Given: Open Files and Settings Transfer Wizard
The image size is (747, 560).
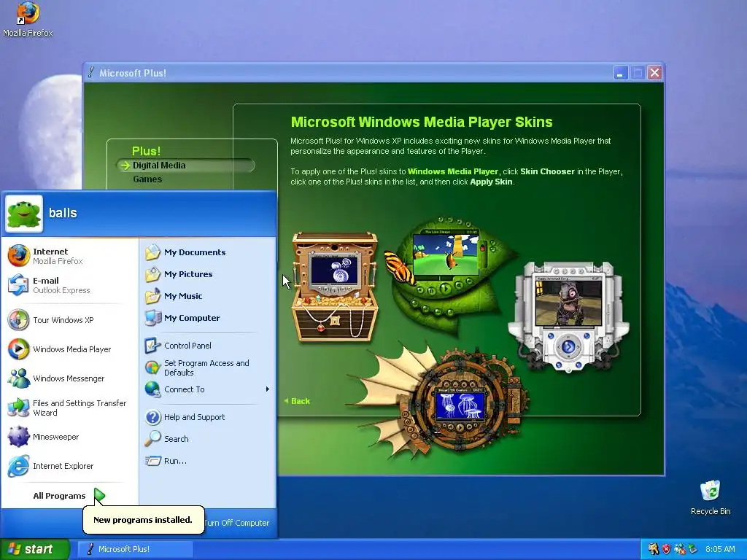Looking at the screenshot, I should (71, 408).
